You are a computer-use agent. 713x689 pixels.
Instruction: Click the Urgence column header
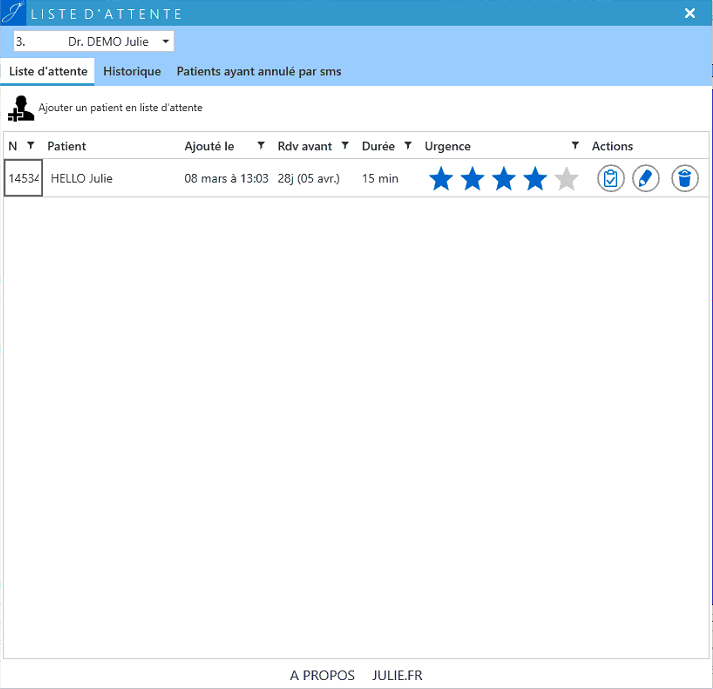[447, 146]
